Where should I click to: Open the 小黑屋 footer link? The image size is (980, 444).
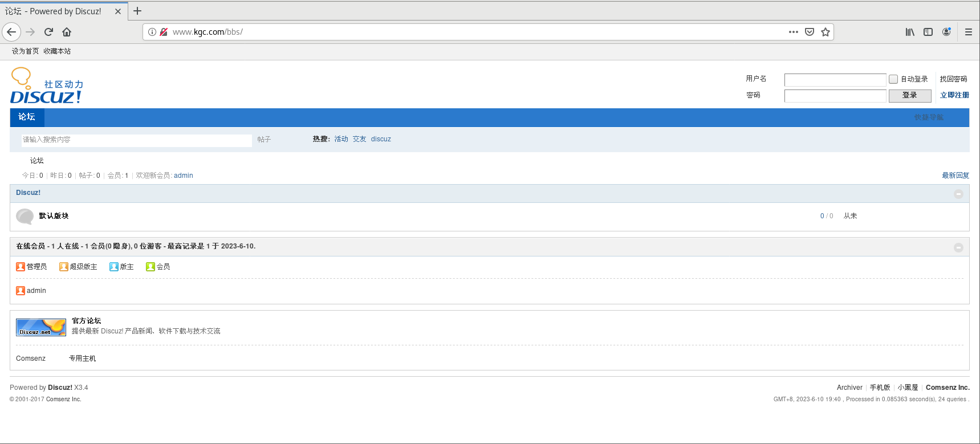[908, 388]
